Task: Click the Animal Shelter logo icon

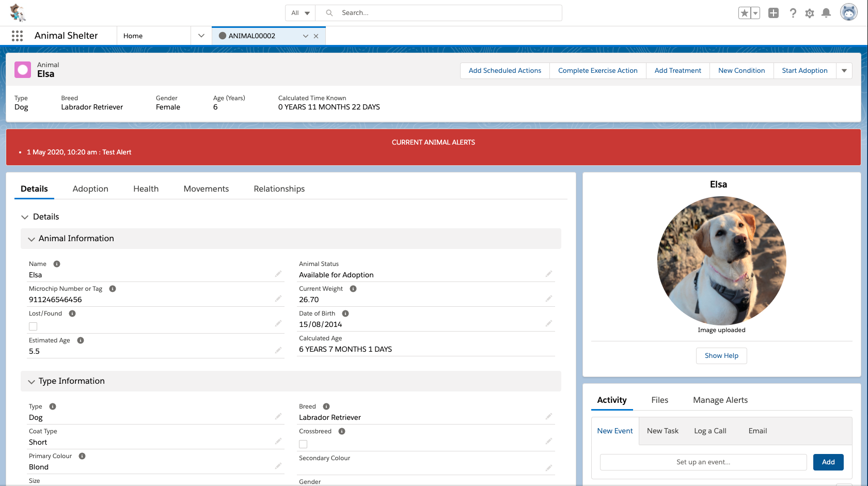Action: 18,12
